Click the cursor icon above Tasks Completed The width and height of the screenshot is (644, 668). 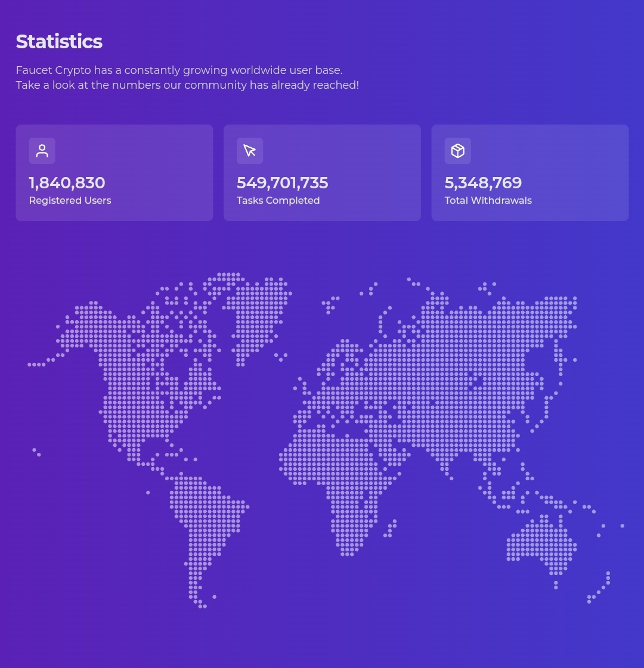(250, 151)
